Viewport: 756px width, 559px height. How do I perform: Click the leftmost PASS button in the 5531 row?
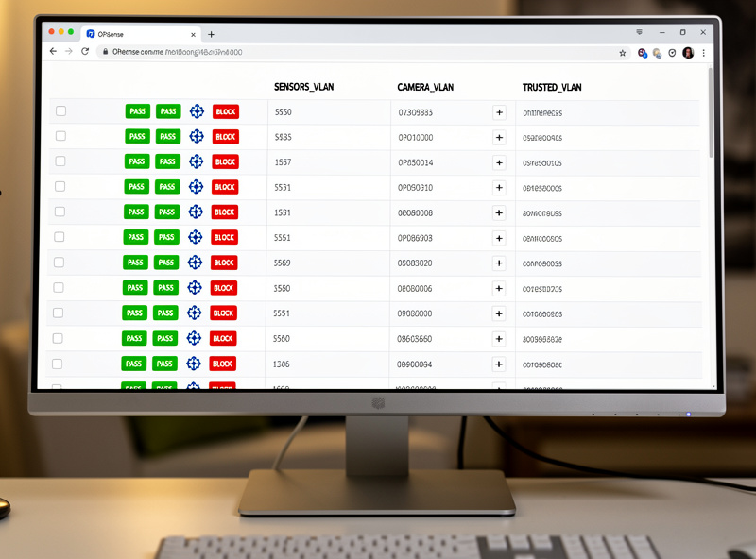136,187
